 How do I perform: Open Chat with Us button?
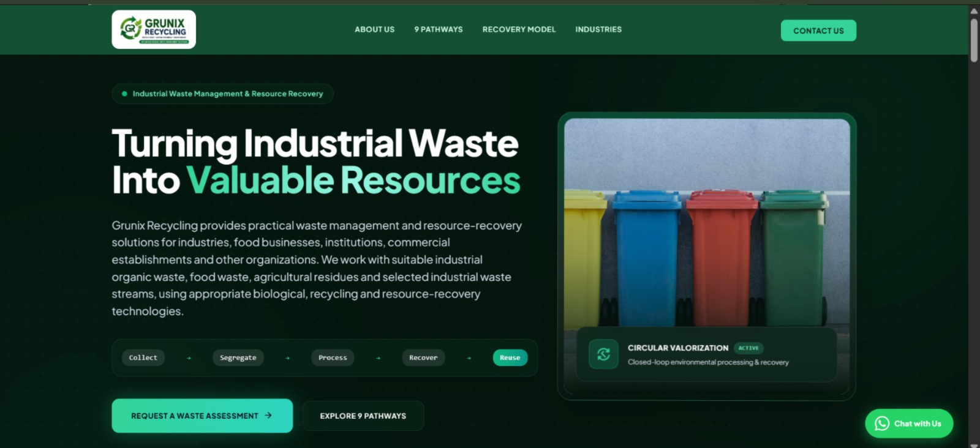pyautogui.click(x=909, y=424)
